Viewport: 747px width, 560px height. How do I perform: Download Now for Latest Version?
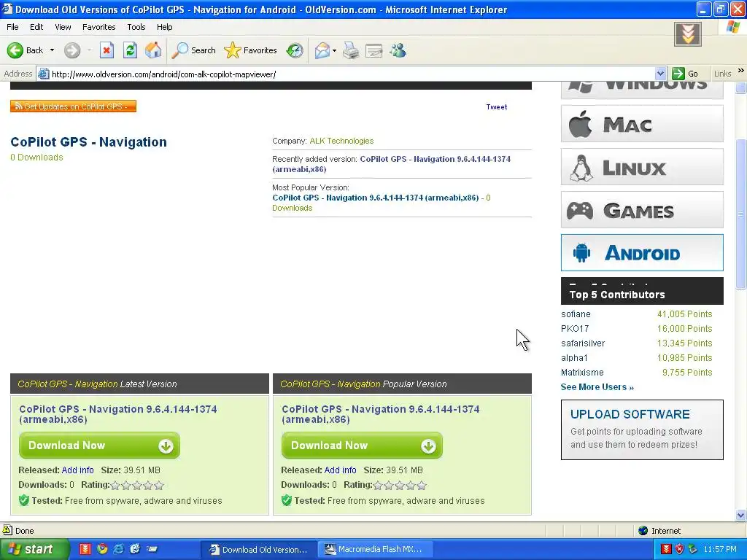coord(99,446)
